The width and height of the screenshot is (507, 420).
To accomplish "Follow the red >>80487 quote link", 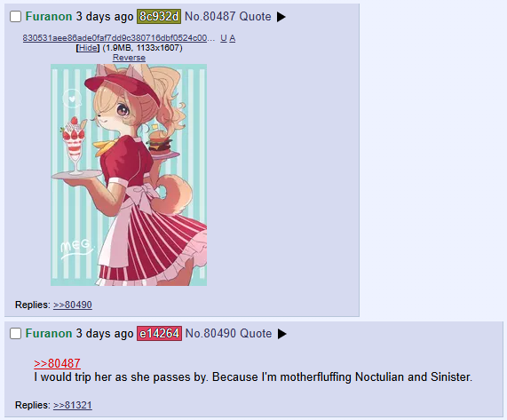I will click(x=57, y=363).
